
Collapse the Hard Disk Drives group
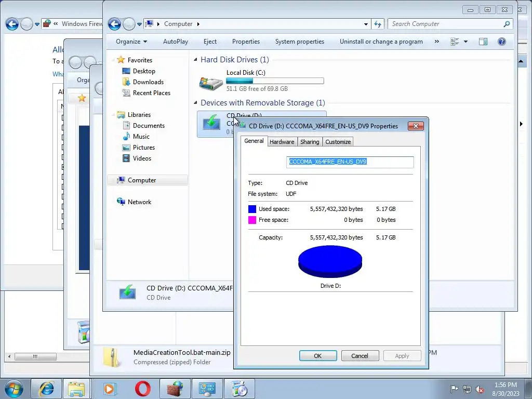click(195, 60)
